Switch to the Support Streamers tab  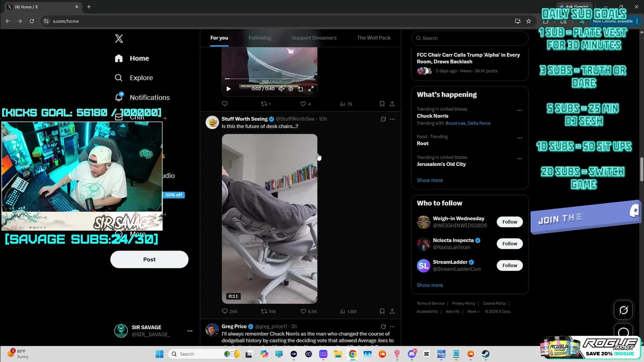click(x=314, y=38)
